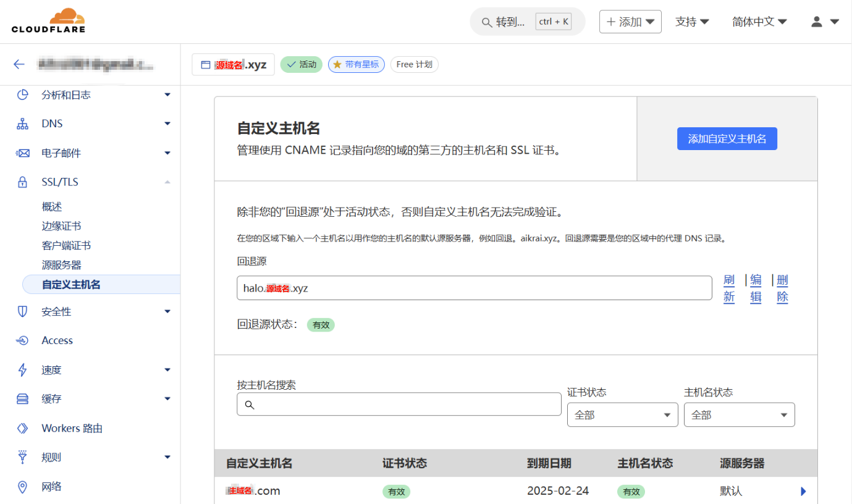This screenshot has height=504, width=852.
Task: Click the 添加自定义主机名 button
Action: point(727,139)
